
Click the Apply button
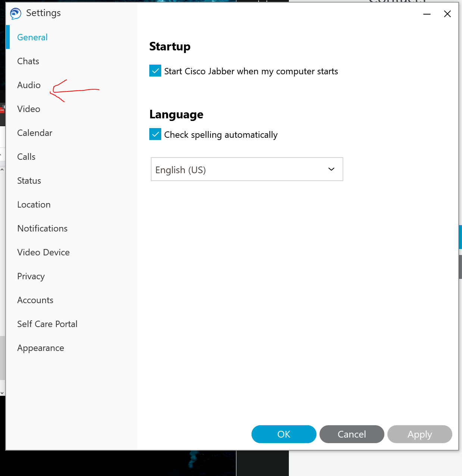point(420,434)
